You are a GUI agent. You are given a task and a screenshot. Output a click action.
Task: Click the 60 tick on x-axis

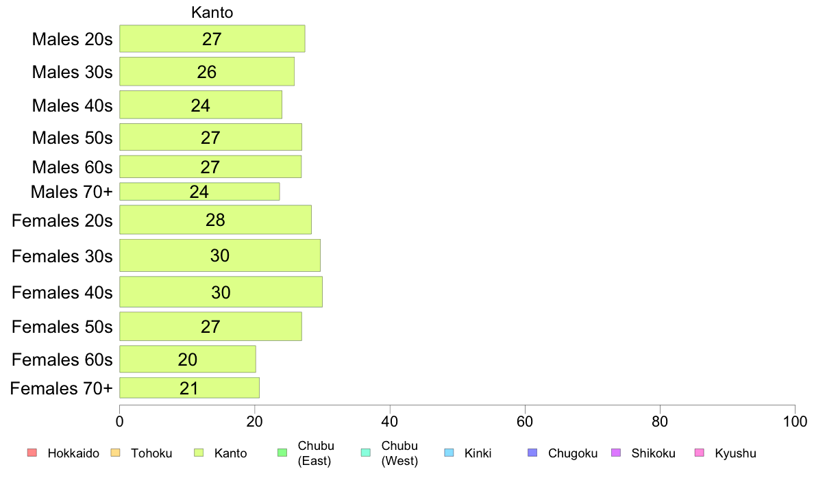[x=525, y=421]
